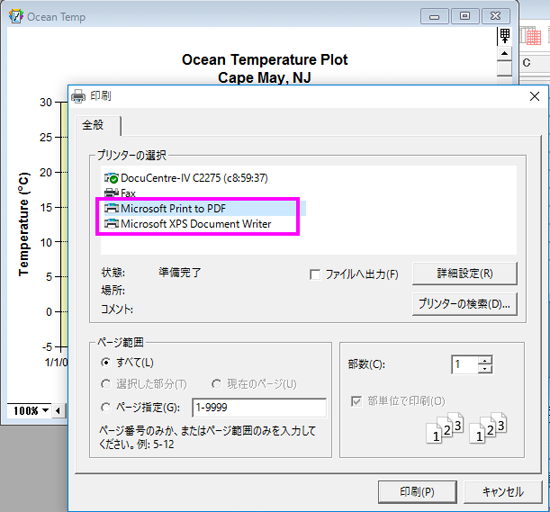Click the プリンターの検索 button
This screenshot has height=512, width=550.
(464, 304)
